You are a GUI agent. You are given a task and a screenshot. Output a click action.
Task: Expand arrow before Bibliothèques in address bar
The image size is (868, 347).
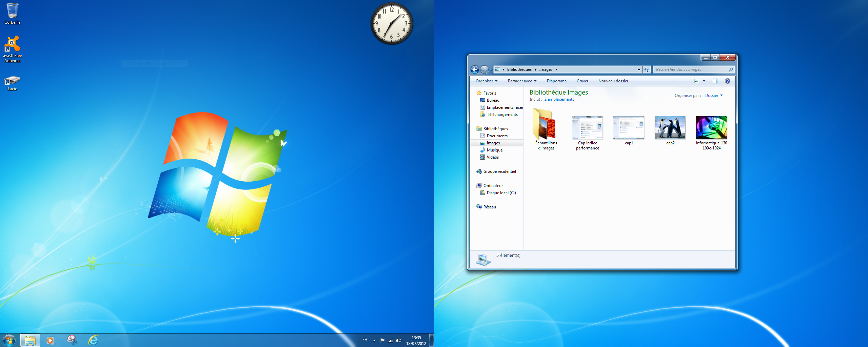pyautogui.click(x=504, y=69)
